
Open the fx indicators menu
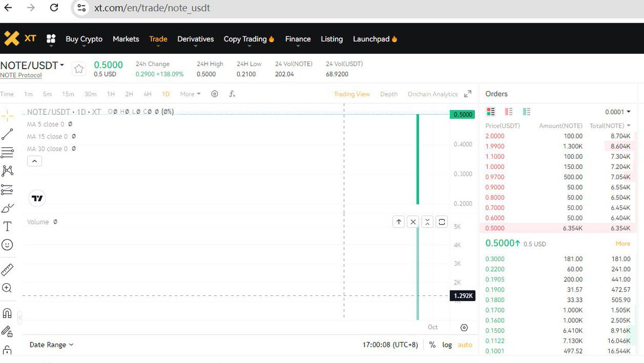232,94
